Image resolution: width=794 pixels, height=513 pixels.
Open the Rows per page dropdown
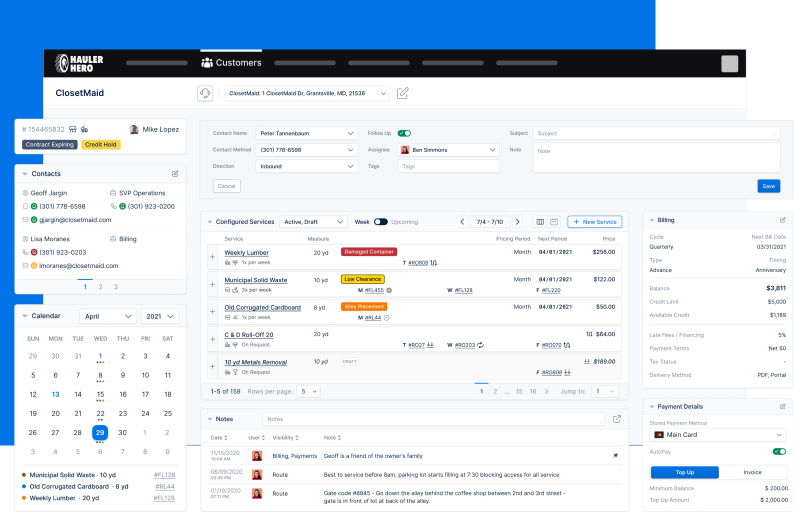308,391
